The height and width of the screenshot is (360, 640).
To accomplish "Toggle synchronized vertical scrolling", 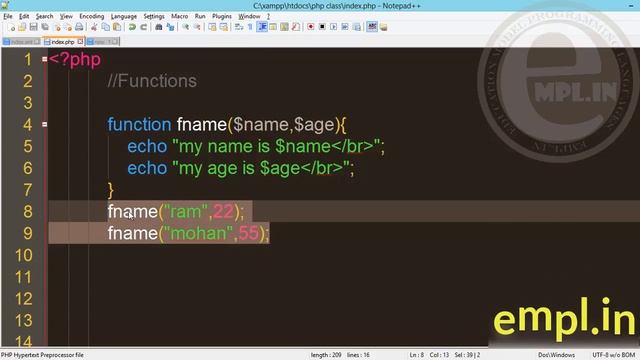I will 212,27.
